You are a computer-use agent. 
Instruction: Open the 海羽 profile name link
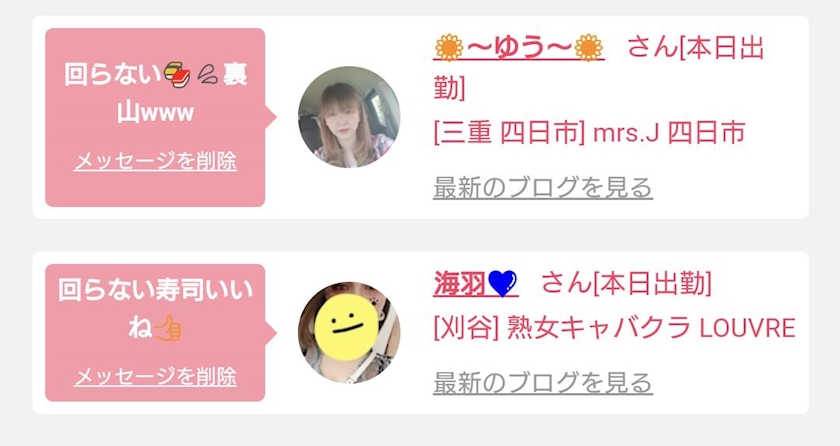point(475,284)
